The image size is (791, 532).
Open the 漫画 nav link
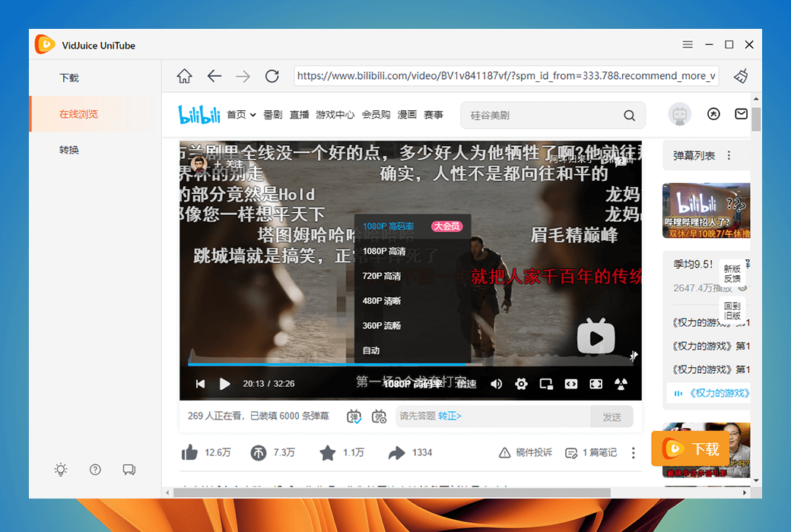tap(407, 115)
